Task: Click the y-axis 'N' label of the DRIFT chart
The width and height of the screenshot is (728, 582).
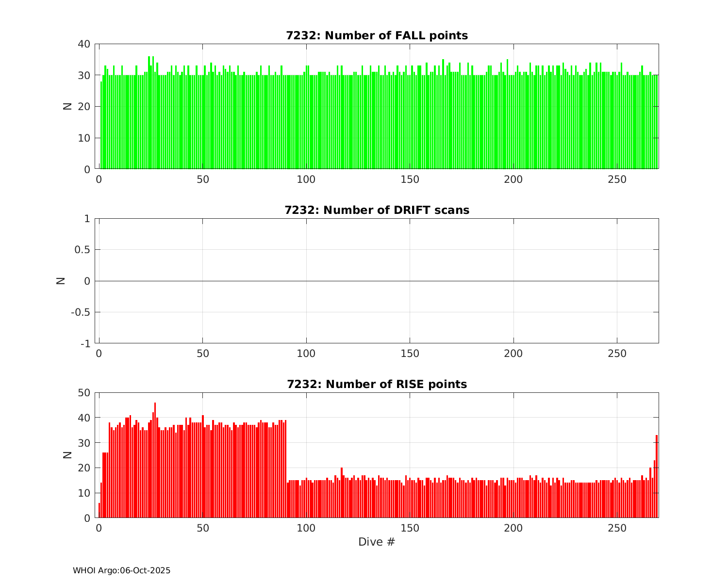Action: tap(61, 280)
